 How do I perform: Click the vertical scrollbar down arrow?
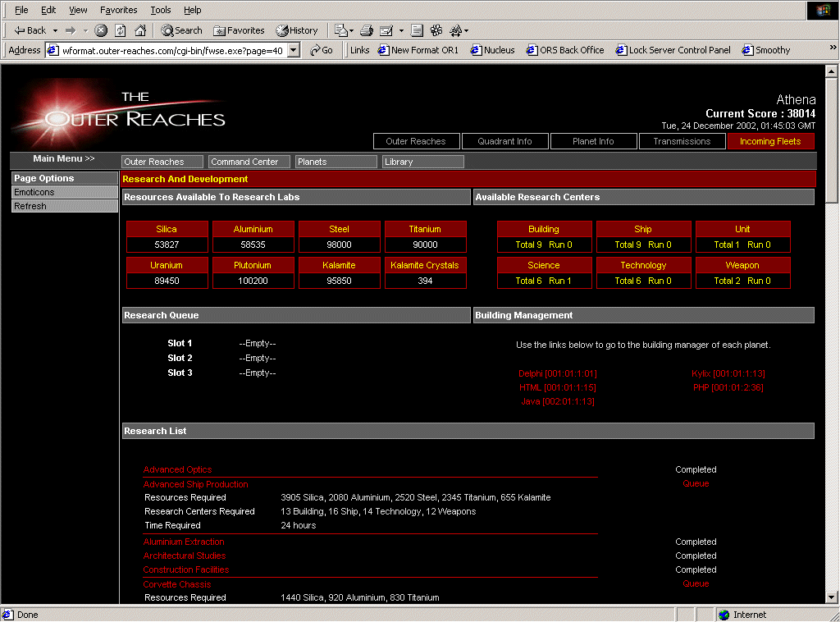tap(832, 597)
